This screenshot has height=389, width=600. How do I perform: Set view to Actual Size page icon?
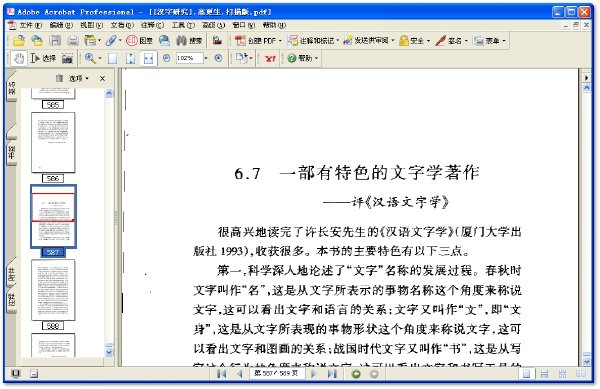pyautogui.click(x=112, y=58)
